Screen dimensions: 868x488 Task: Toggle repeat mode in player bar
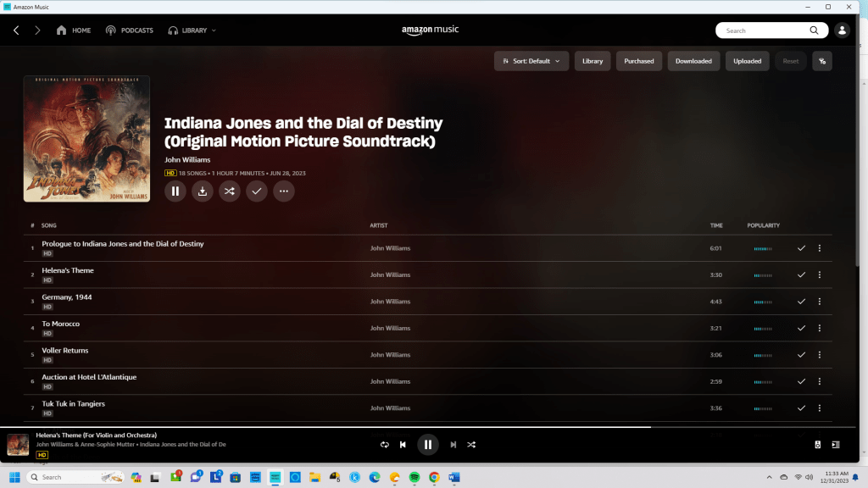tap(384, 445)
